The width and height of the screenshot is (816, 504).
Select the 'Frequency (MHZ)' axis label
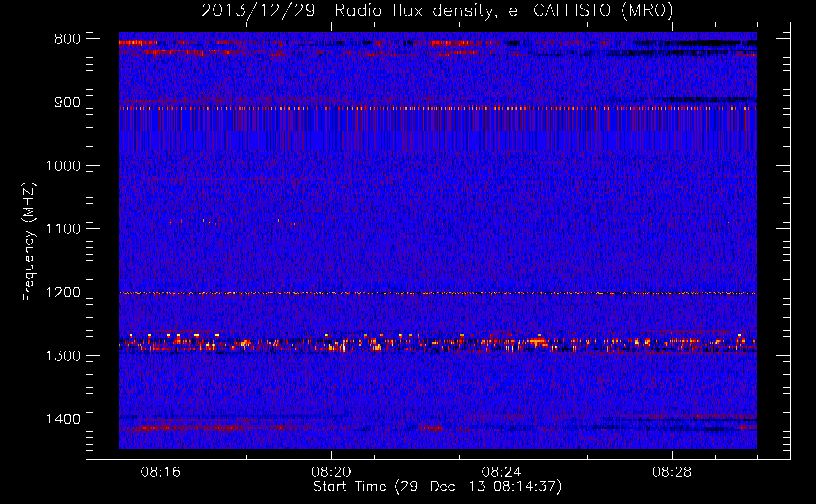[29, 242]
